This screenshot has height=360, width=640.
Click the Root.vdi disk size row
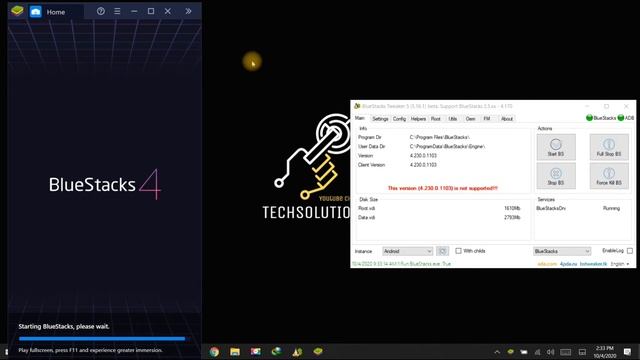(x=439, y=208)
